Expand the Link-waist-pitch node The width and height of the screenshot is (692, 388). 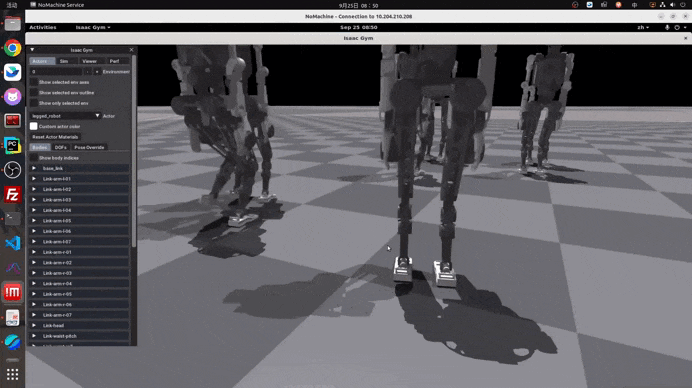point(34,336)
